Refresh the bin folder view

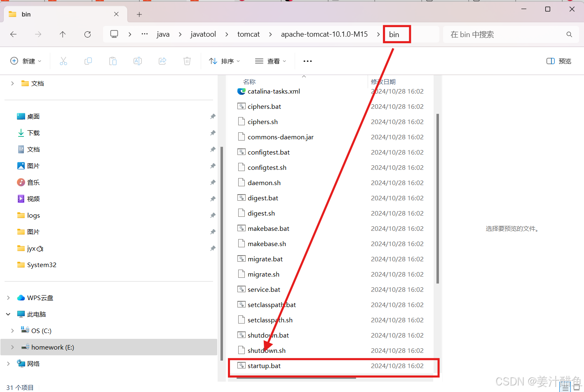87,34
